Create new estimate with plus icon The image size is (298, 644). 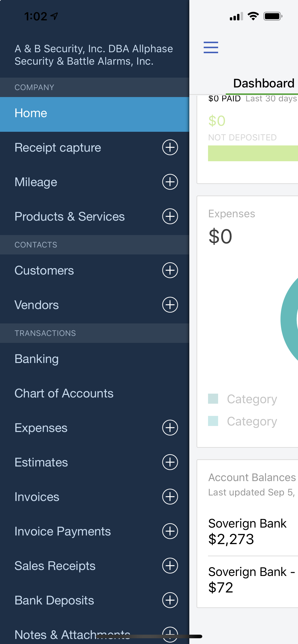[170, 462]
